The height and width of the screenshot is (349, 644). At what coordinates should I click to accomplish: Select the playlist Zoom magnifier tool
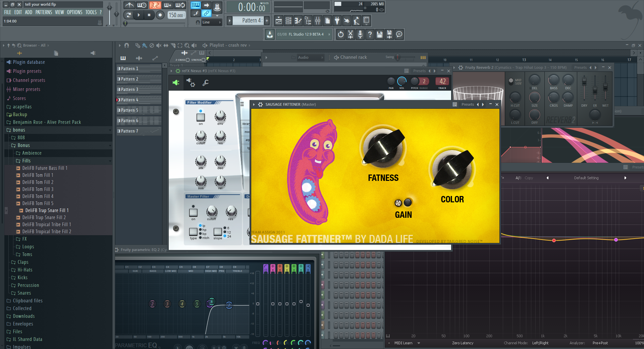point(187,45)
